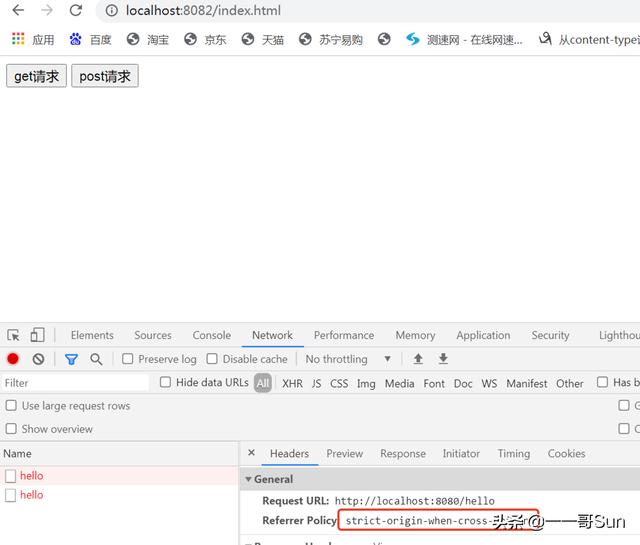
Task: Filter requests by CSS
Action: [339, 383]
